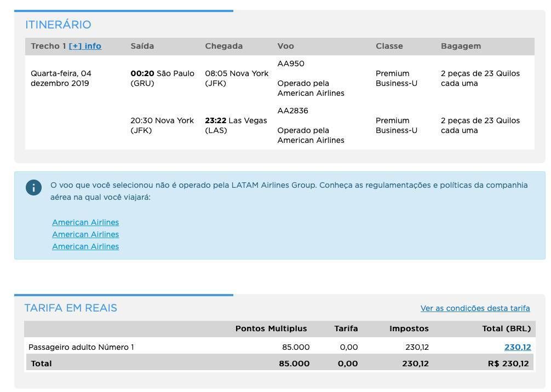Click the grand total 'R$ 230,12'

pos(508,364)
